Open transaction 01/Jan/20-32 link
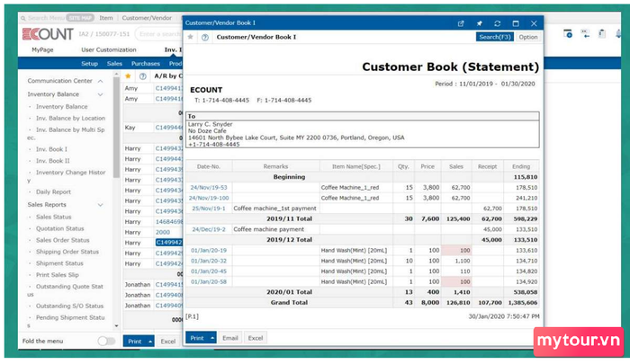The image size is (630, 364). click(209, 261)
